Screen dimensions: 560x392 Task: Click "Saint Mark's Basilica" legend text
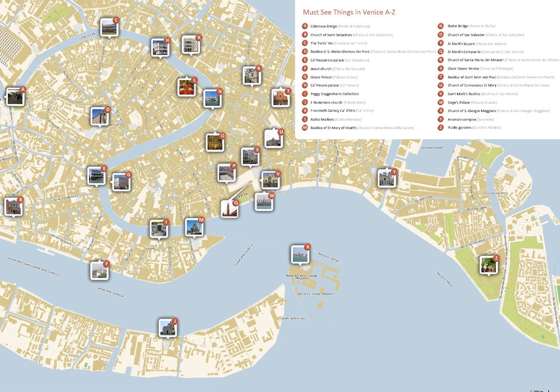[464, 94]
